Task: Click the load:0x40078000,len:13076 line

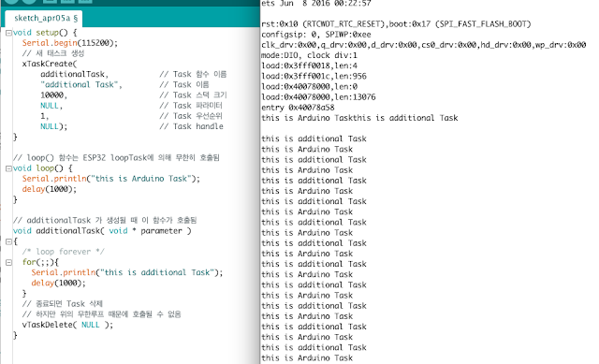Action: [318, 97]
